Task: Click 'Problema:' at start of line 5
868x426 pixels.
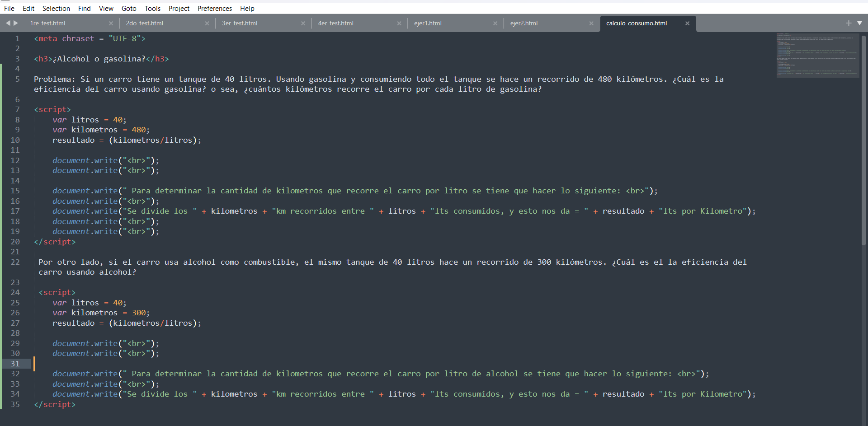Action: 55,79
